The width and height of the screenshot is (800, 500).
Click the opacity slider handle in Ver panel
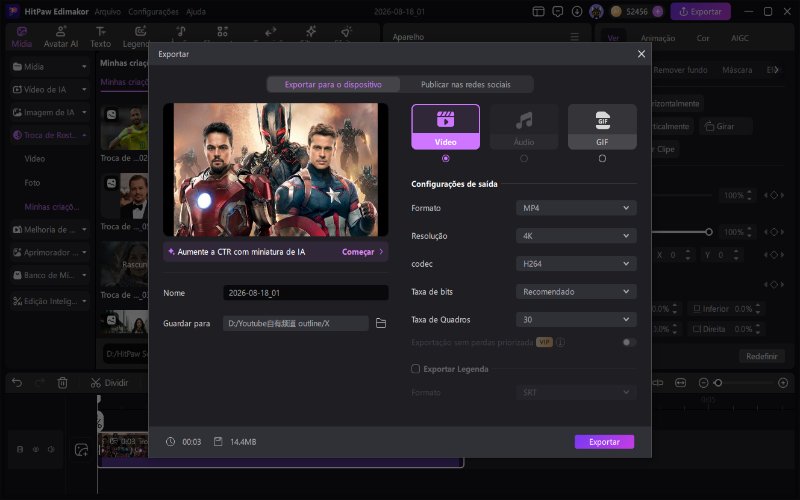[709, 232]
